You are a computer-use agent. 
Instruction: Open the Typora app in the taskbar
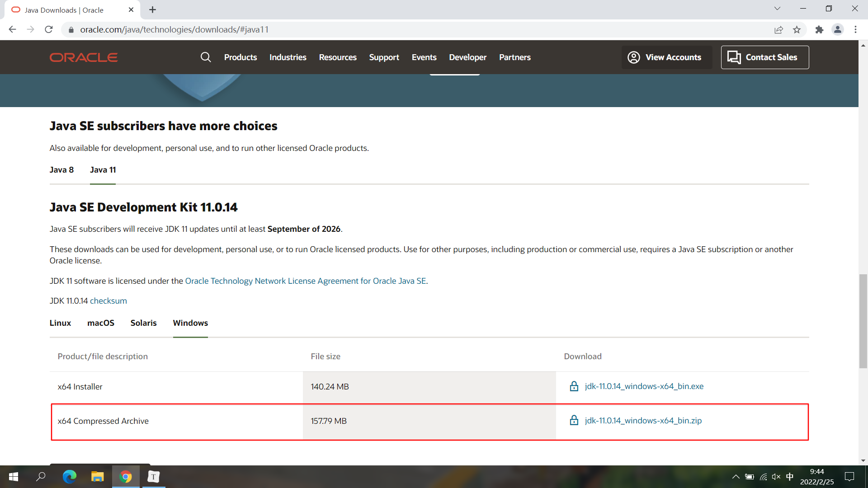point(154,477)
